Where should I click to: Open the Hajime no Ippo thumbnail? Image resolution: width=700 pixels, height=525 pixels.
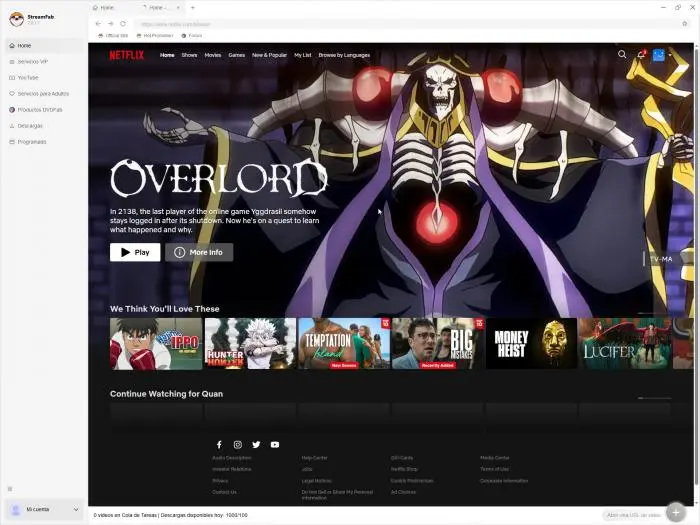click(156, 343)
